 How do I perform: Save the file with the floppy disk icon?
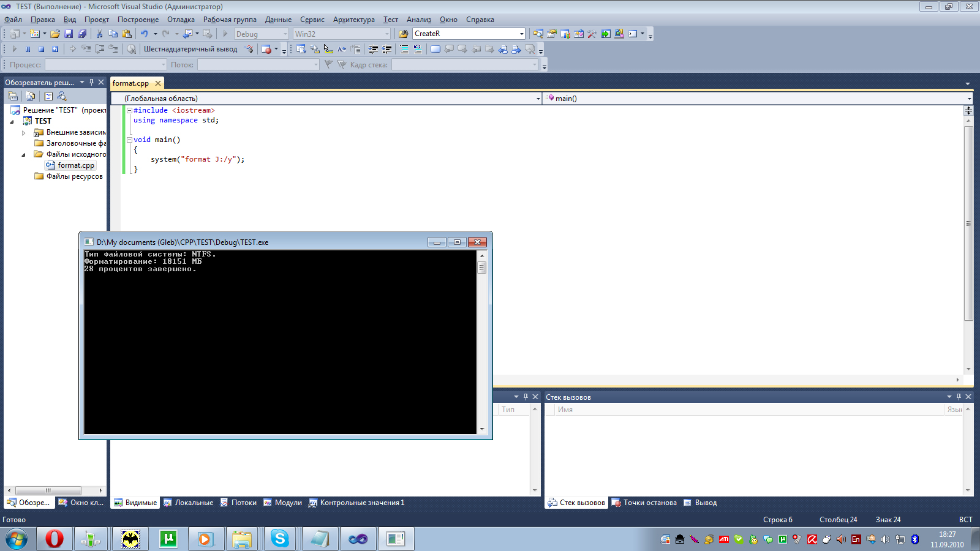click(x=69, y=34)
